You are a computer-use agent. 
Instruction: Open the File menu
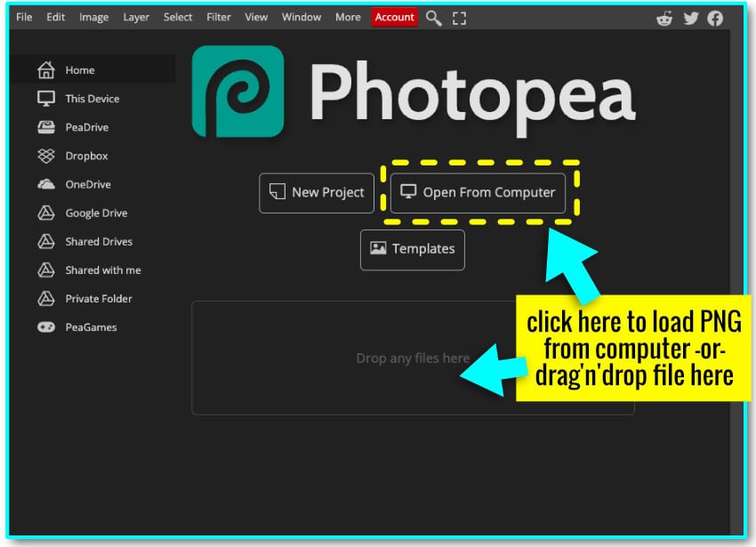[x=24, y=18]
